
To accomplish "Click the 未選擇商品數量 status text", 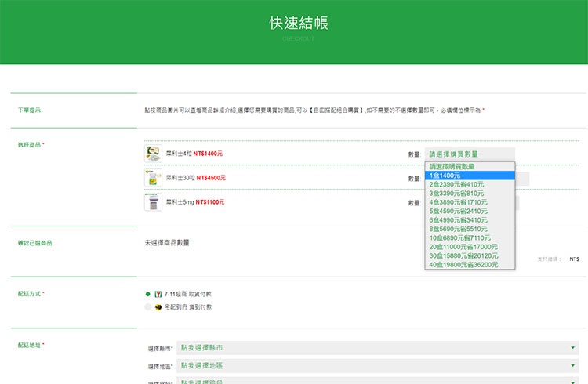I will 167,243.
